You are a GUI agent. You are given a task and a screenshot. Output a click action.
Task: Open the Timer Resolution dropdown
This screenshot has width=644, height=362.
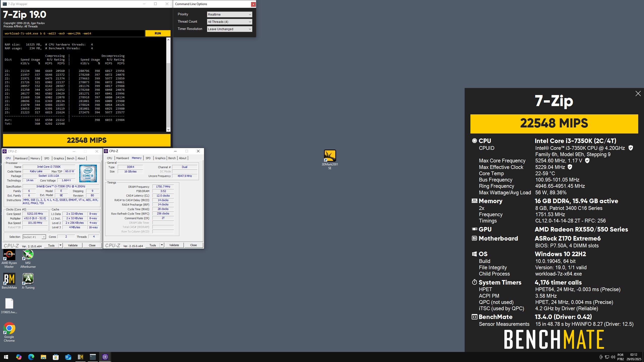click(x=229, y=29)
